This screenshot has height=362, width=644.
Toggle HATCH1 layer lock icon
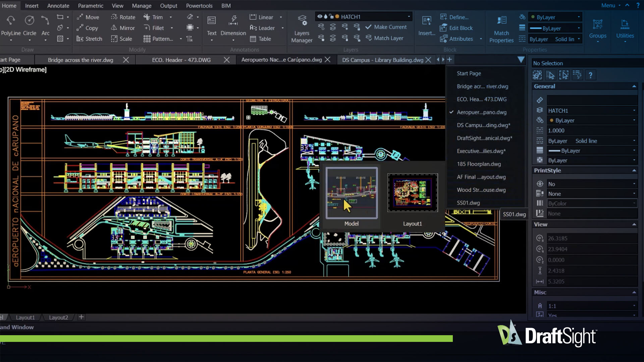click(331, 16)
